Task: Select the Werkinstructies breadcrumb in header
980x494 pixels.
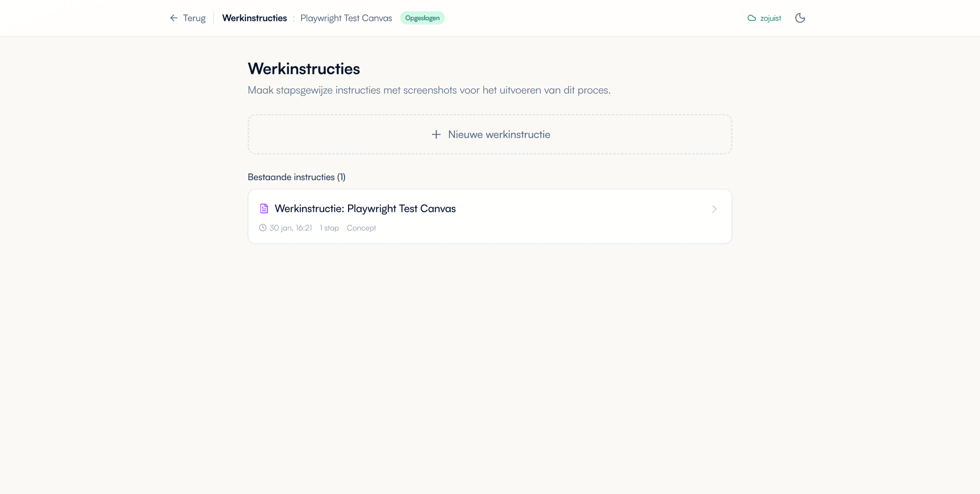Action: [x=254, y=18]
